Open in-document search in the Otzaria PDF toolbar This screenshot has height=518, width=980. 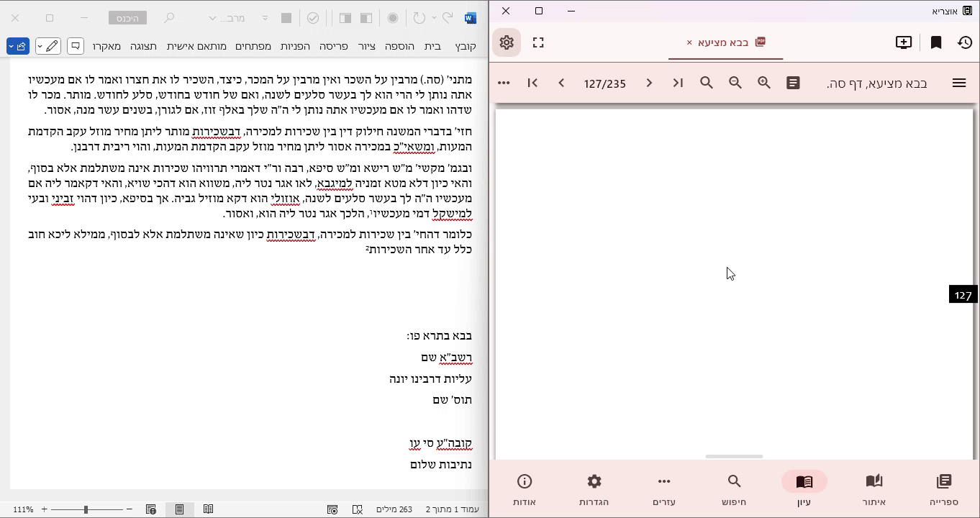(706, 83)
